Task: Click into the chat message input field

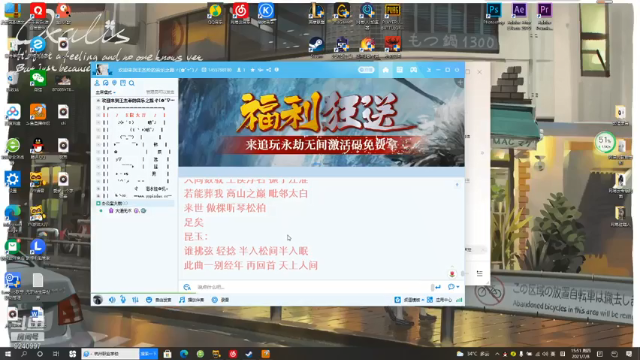Action: pos(312,287)
